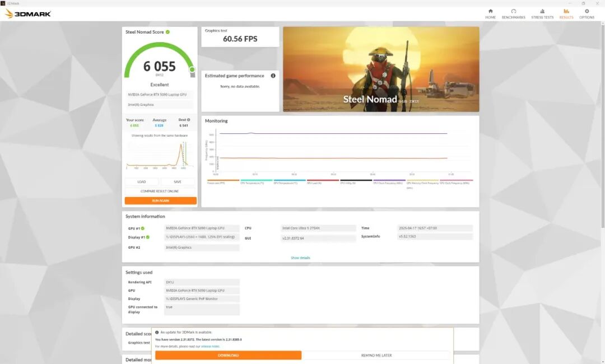The width and height of the screenshot is (605, 364).
Task: Click the Best score value 6 541
Action: [184, 125]
